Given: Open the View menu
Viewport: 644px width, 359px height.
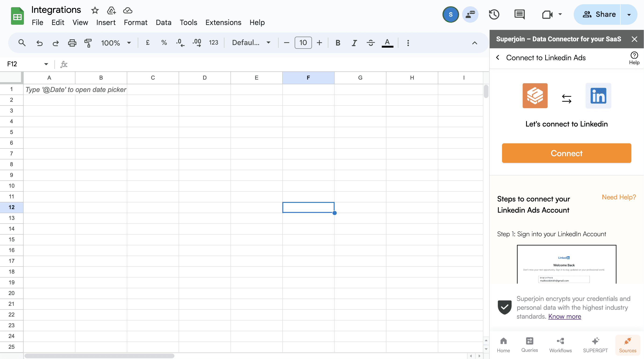Looking at the screenshot, I should click(80, 22).
